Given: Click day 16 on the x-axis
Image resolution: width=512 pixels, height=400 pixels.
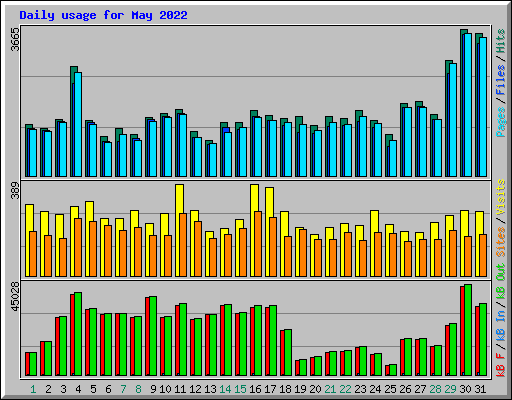Looking at the screenshot, I should click(x=255, y=389).
